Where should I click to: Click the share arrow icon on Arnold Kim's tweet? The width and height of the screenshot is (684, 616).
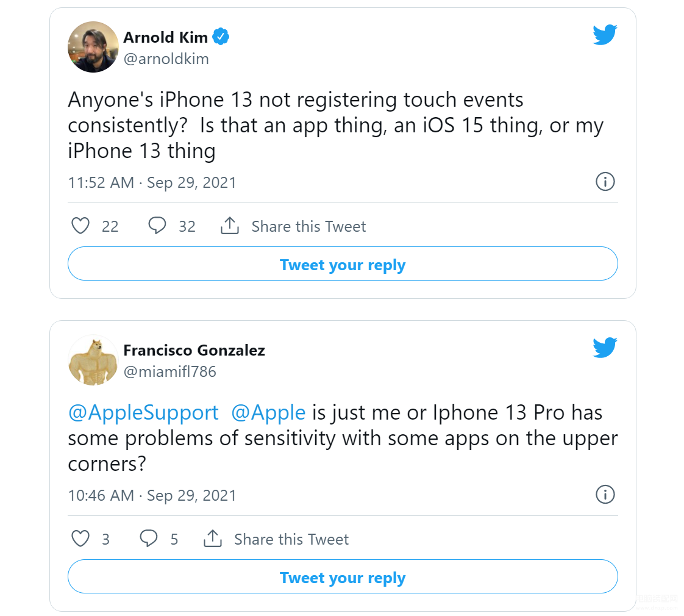coord(229,226)
